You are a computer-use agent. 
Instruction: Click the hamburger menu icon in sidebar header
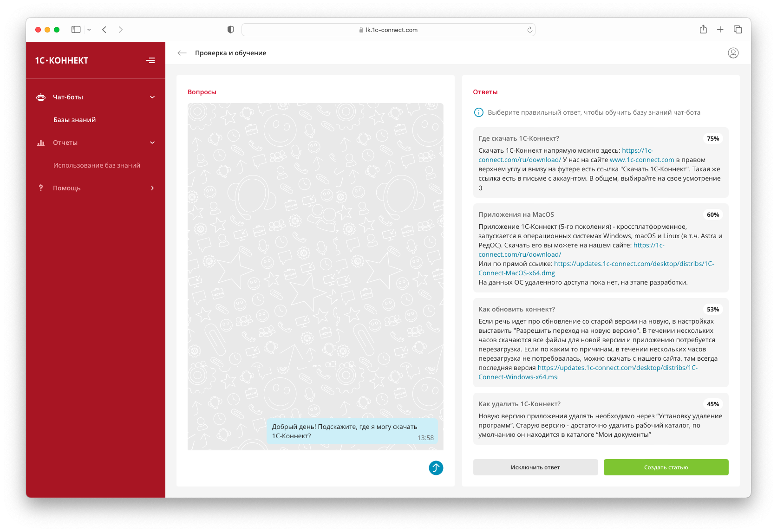150,60
